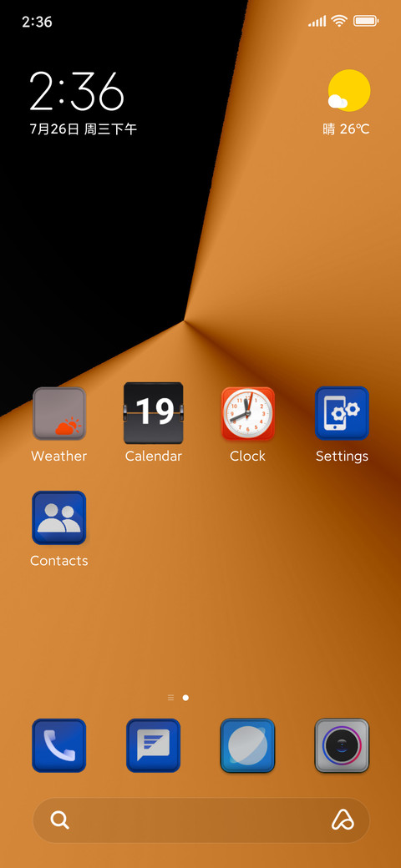The width and height of the screenshot is (401, 868).
Task: Launch the Browser dock icon
Action: 247,745
